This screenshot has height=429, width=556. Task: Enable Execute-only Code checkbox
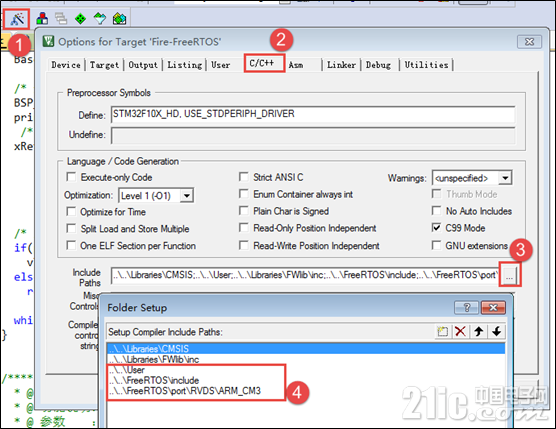click(x=71, y=177)
